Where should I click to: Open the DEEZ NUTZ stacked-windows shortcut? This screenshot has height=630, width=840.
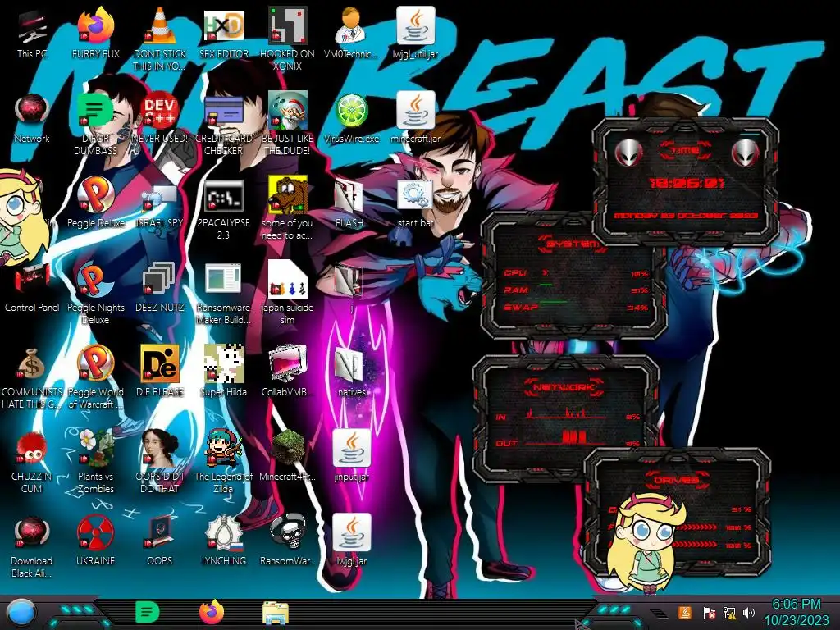(x=160, y=288)
